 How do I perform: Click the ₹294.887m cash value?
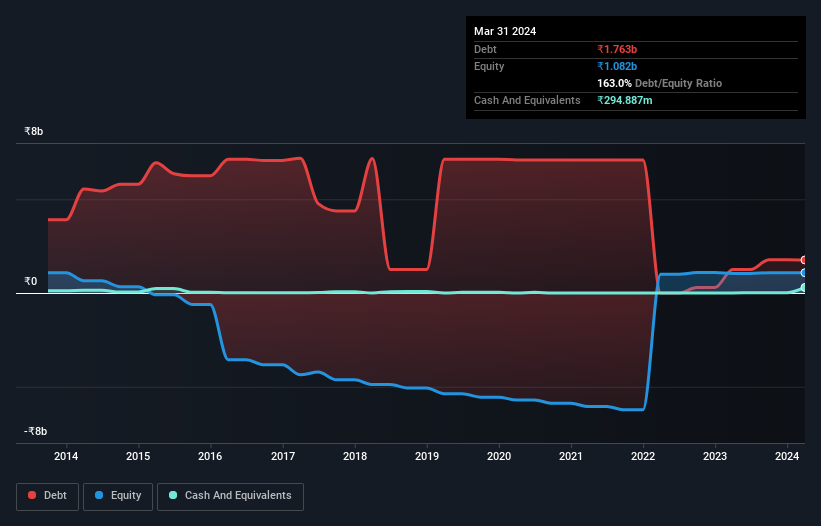[625, 100]
